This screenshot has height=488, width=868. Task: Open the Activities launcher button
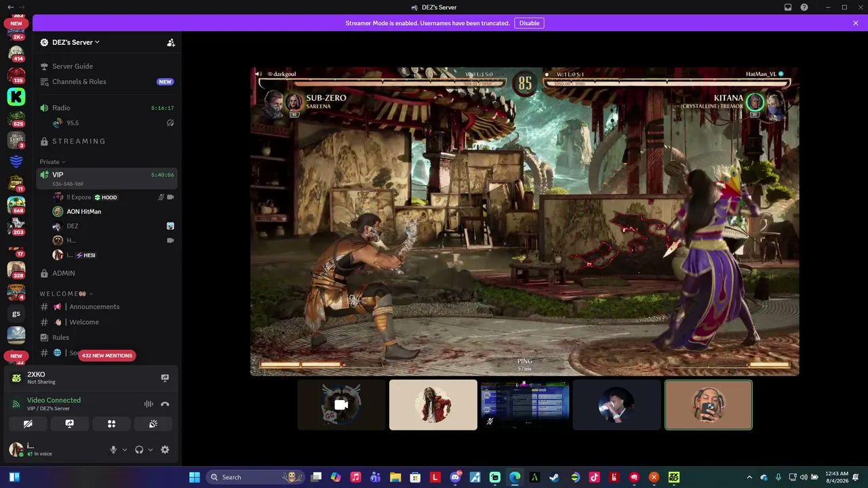click(x=111, y=424)
